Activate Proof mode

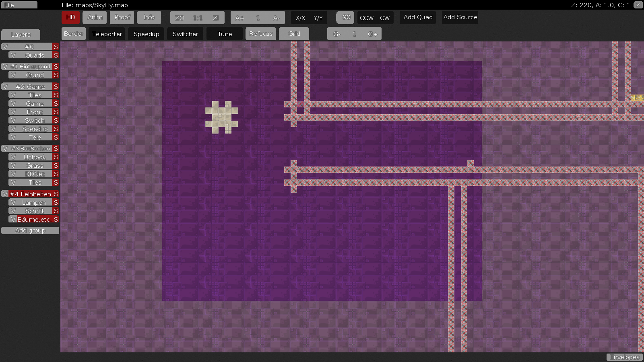(122, 17)
